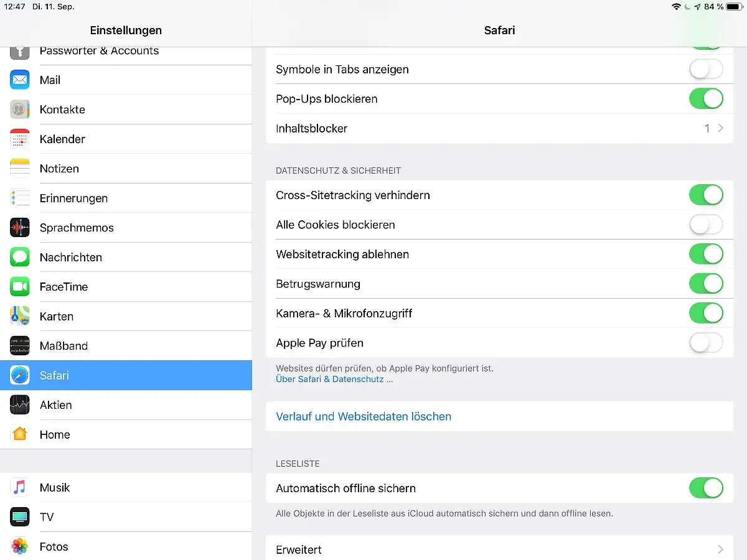Tap the Karten maps icon
The height and width of the screenshot is (560, 747).
click(x=20, y=316)
